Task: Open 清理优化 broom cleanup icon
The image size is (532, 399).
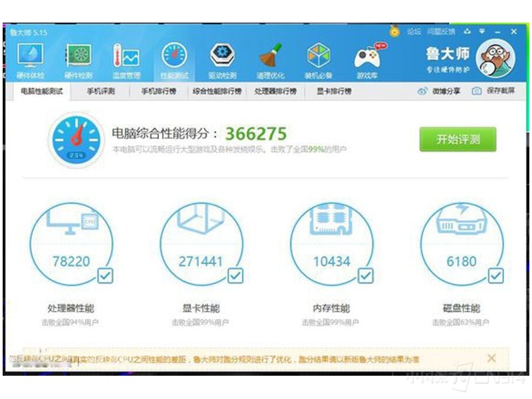Action: tap(271, 57)
